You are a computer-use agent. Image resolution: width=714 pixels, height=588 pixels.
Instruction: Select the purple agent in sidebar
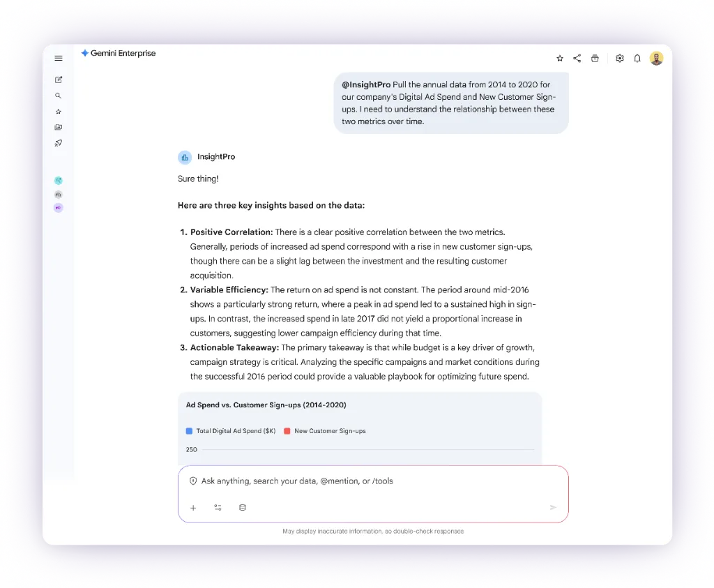(59, 208)
